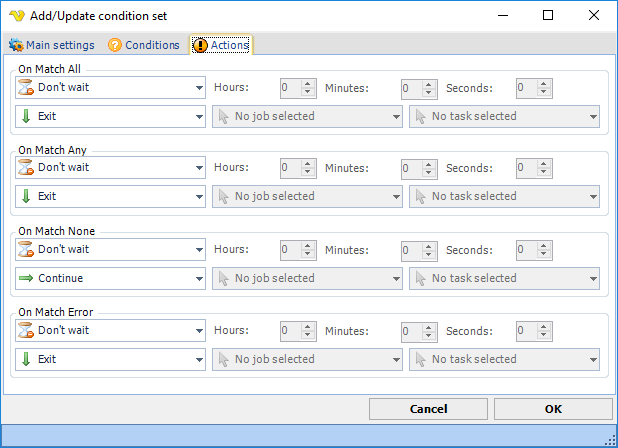Switch to the Main settings tab

52,45
